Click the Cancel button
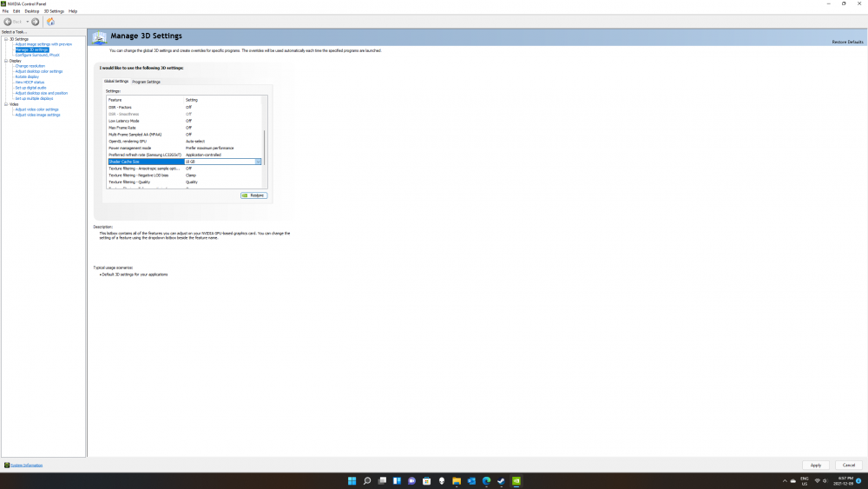The image size is (868, 489). pyautogui.click(x=849, y=466)
